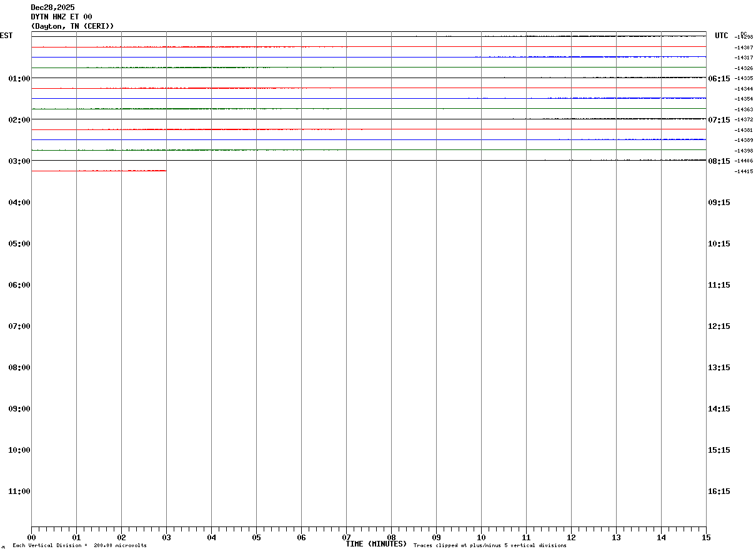756x554 pixels.
Task: Click the DC offset value '-14326'
Action: pyautogui.click(x=744, y=68)
